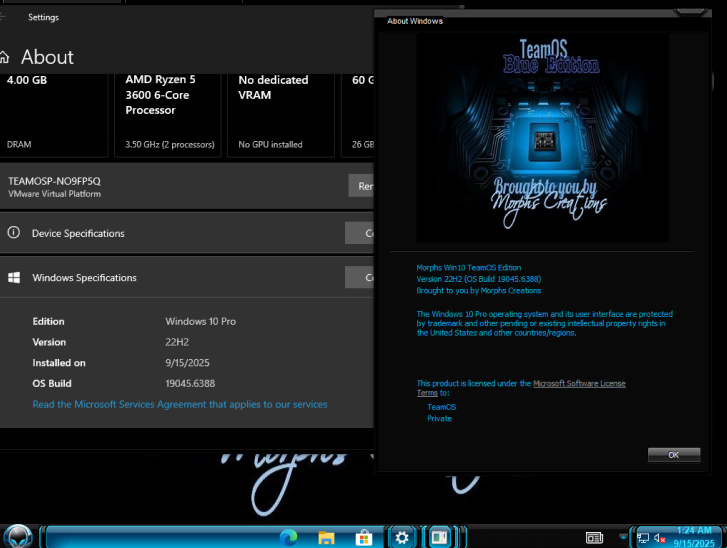Go back using the Settings back arrow
The image size is (727, 548).
pyautogui.click(x=2, y=17)
